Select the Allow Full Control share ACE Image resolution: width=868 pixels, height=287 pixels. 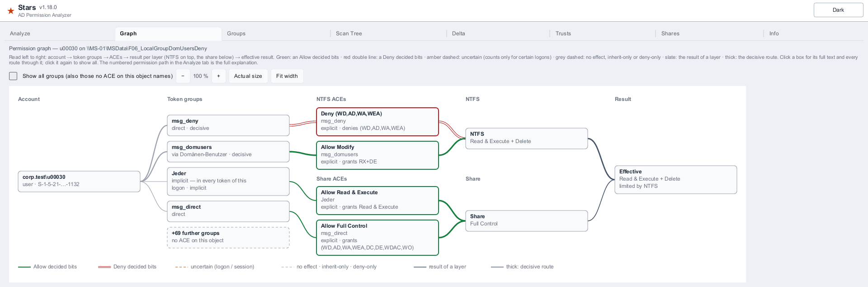click(x=377, y=238)
